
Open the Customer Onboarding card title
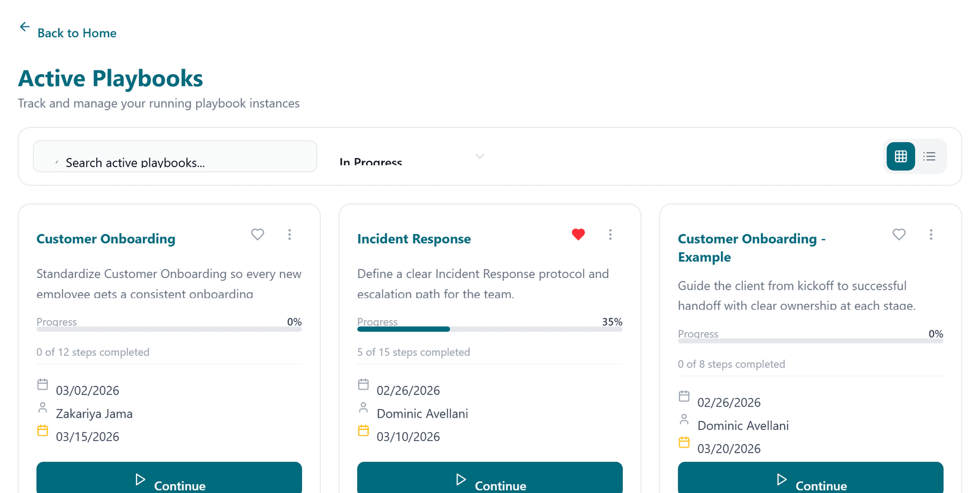pos(106,239)
